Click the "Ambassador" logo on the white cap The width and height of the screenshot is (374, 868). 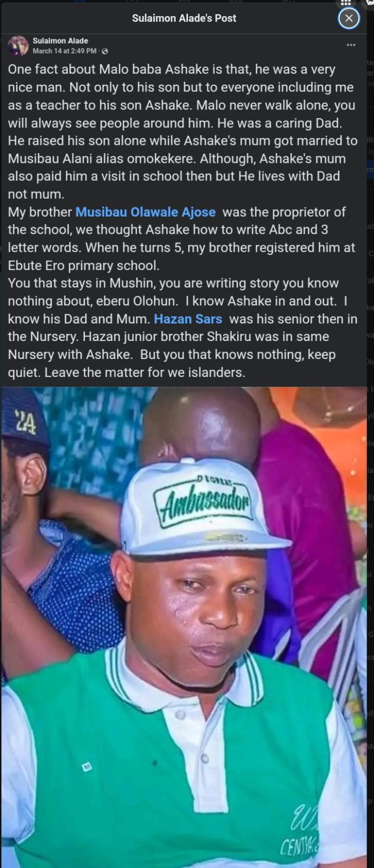(202, 503)
